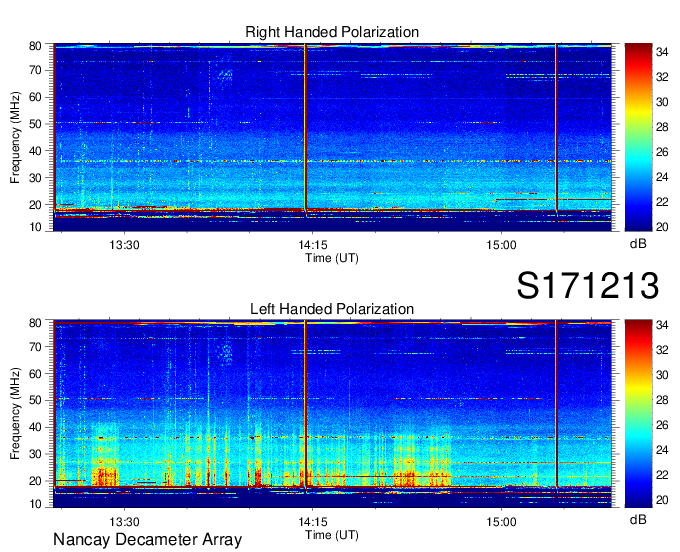Click inside the left-handed polarization spectrogram
Viewport: 680px width, 552px height.
point(332,414)
